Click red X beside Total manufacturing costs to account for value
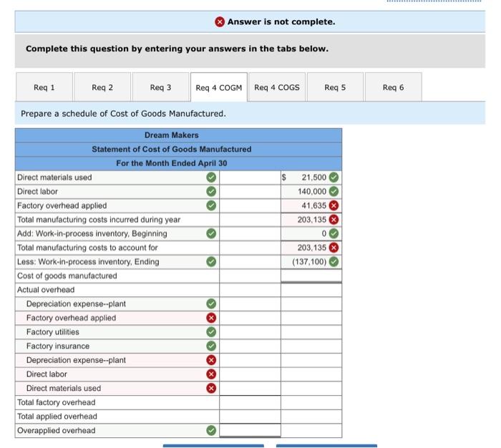The width and height of the screenshot is (501, 448). click(334, 248)
